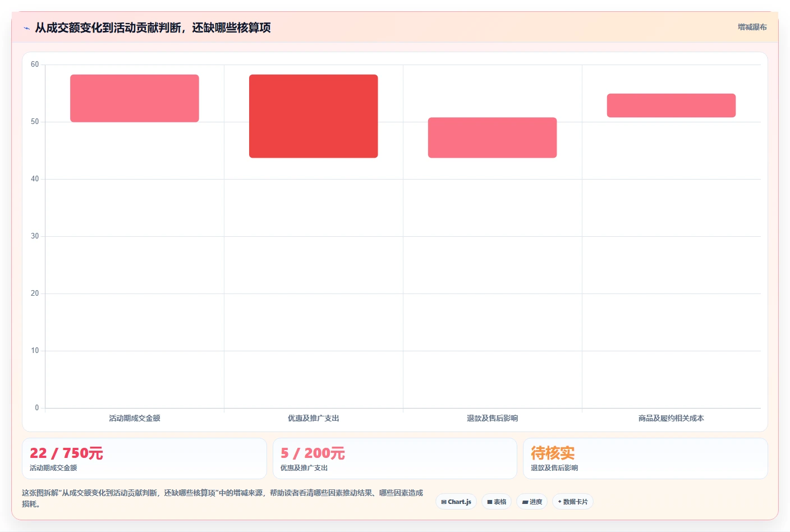Viewport: 790px width, 532px height.
Task: Click the y-axis tick label 40
Action: coord(35,179)
